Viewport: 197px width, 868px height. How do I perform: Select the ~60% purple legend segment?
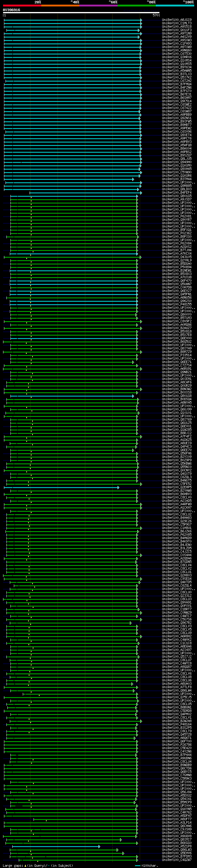click(x=99, y=6)
